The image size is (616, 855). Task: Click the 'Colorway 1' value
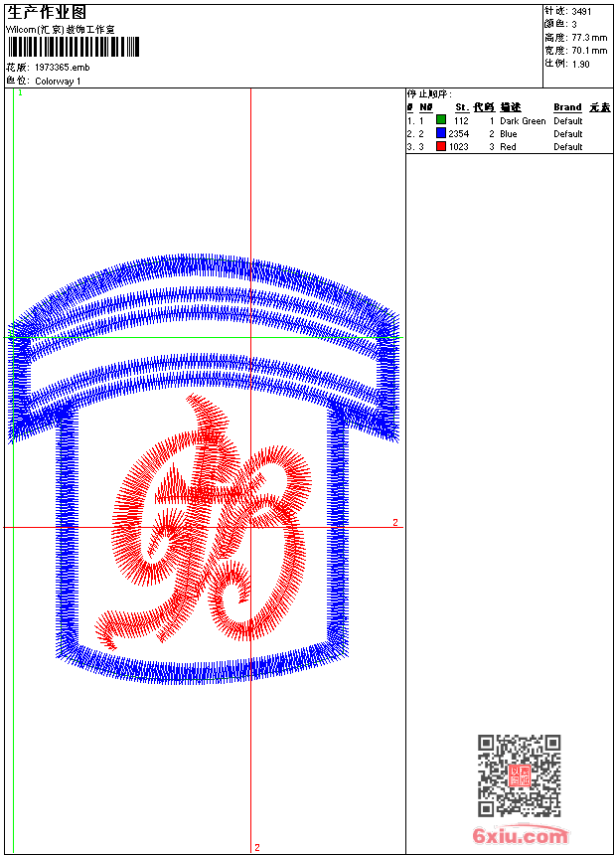58,82
